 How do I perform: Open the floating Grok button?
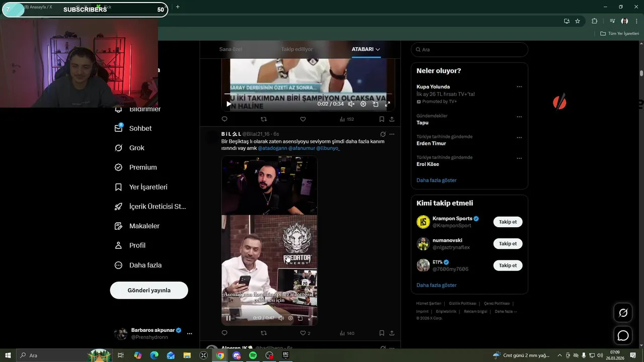(623, 313)
